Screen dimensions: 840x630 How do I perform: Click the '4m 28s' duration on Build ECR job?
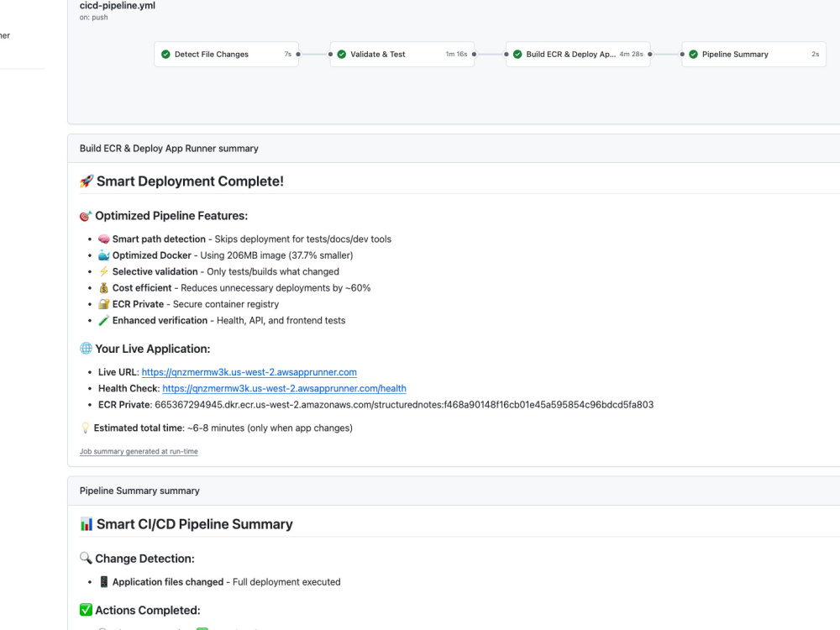coord(631,54)
